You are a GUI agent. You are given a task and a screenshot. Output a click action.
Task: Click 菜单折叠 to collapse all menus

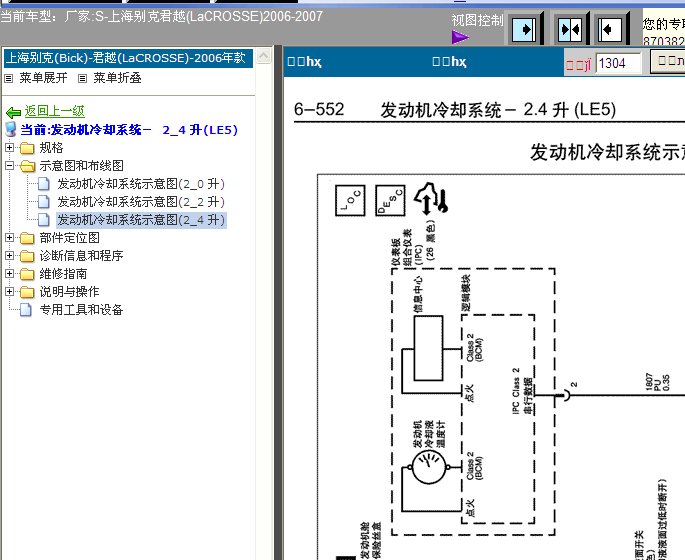(x=118, y=78)
